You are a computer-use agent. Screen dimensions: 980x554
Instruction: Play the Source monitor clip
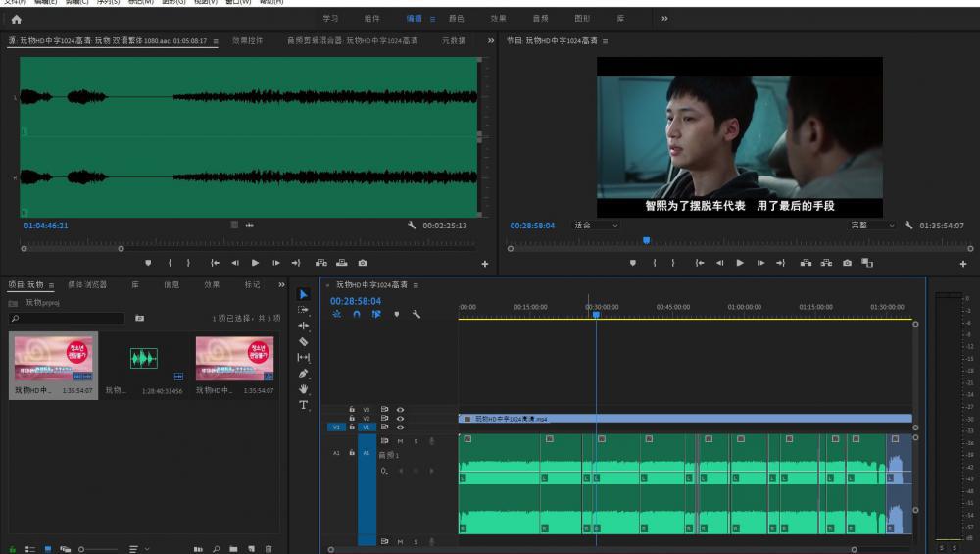pos(255,263)
